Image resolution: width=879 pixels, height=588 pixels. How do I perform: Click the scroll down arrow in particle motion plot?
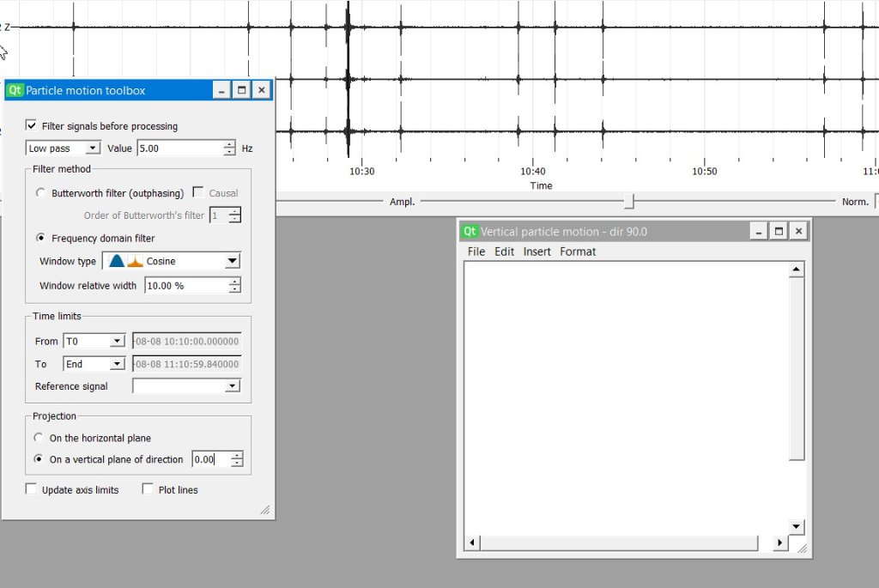coord(796,526)
